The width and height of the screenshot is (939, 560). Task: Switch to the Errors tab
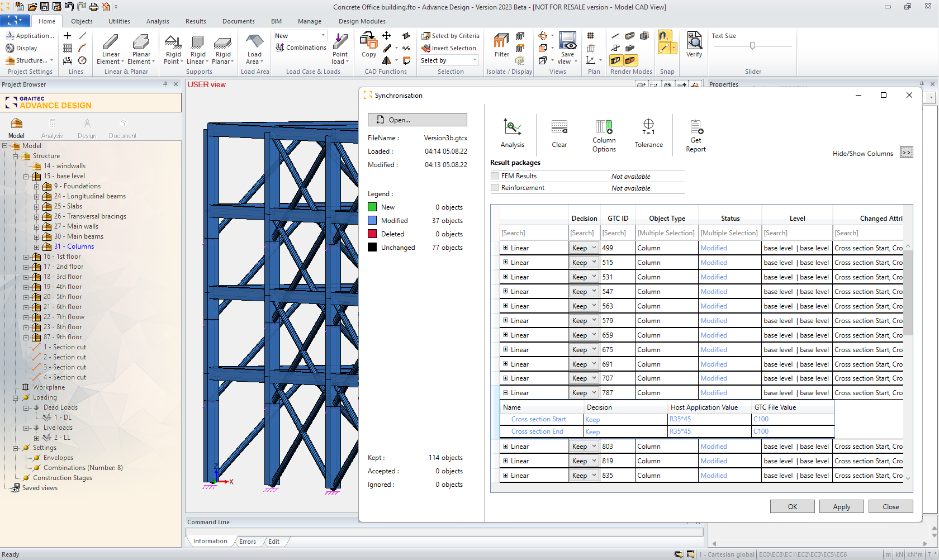point(248,542)
